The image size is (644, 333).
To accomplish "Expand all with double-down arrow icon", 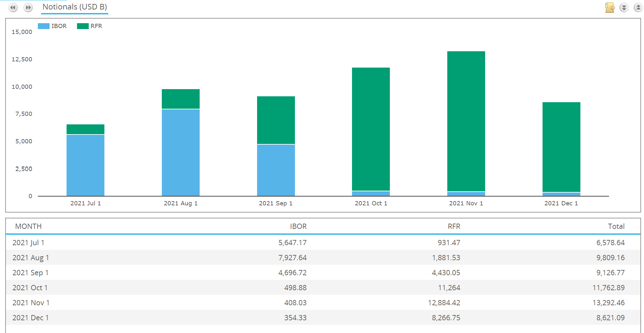I will tap(624, 8).
